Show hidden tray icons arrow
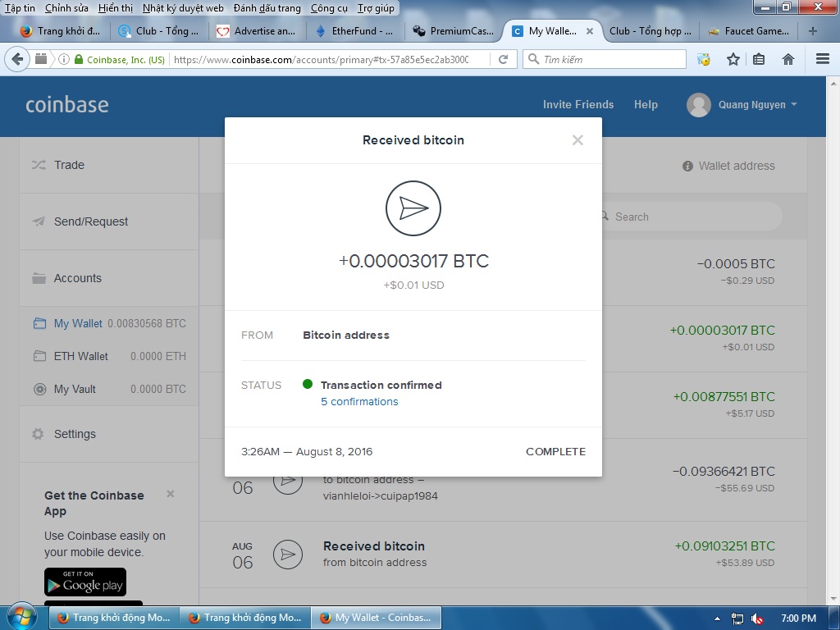Image resolution: width=840 pixels, height=630 pixels. pos(717,619)
